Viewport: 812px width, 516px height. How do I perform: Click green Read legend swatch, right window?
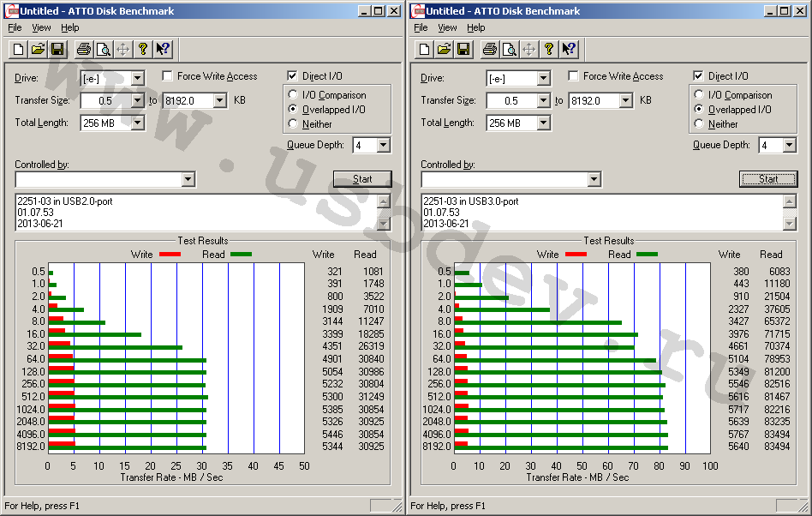647,255
